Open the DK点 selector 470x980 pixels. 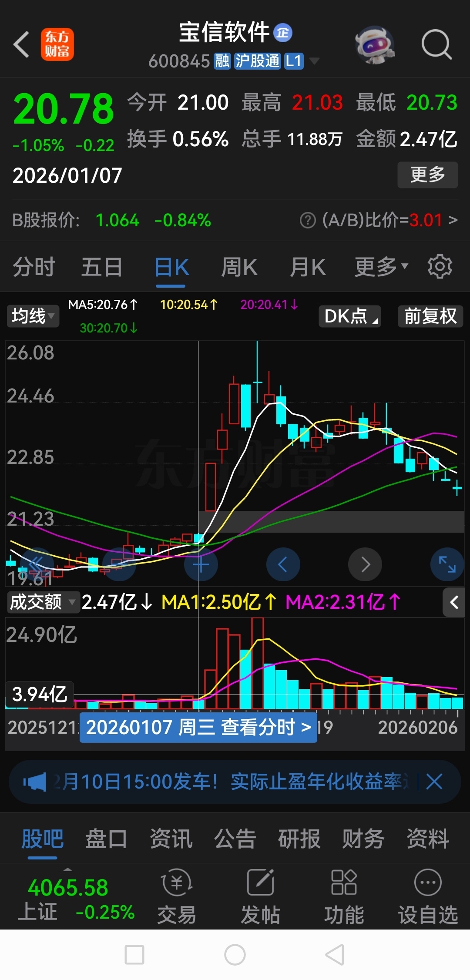(x=350, y=316)
